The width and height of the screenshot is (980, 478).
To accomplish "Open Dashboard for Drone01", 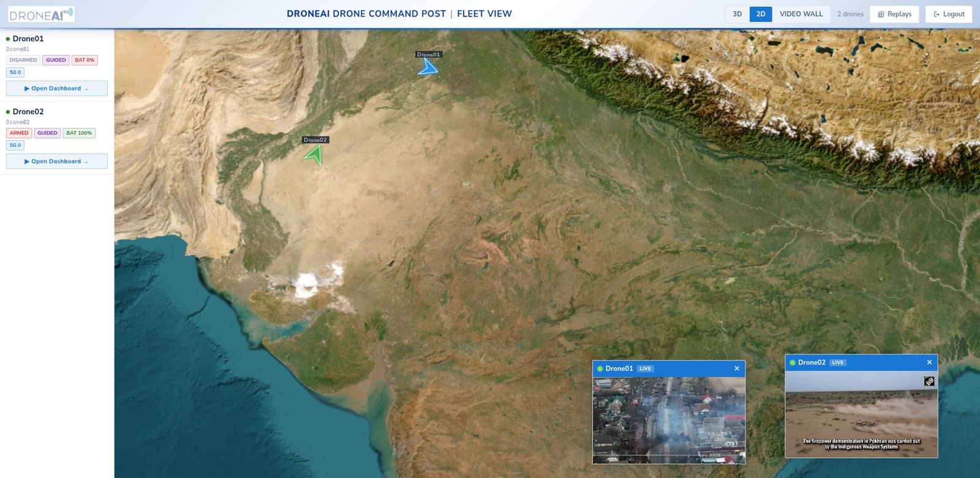I will (57, 88).
